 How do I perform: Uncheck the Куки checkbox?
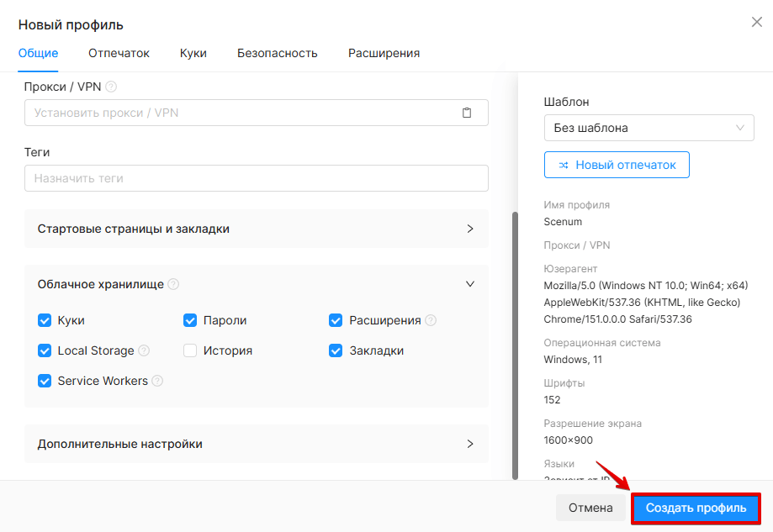click(45, 320)
